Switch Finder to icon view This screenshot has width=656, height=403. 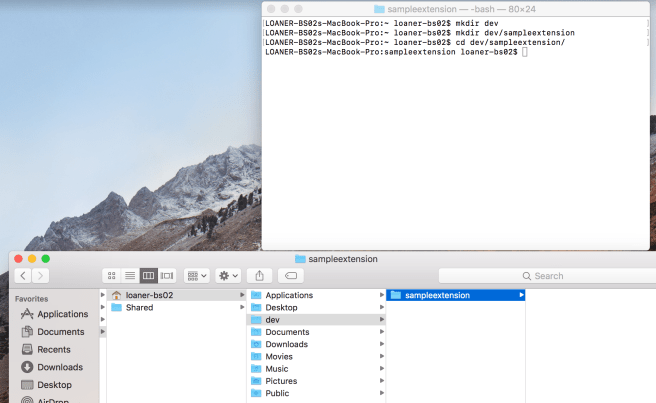pos(111,275)
